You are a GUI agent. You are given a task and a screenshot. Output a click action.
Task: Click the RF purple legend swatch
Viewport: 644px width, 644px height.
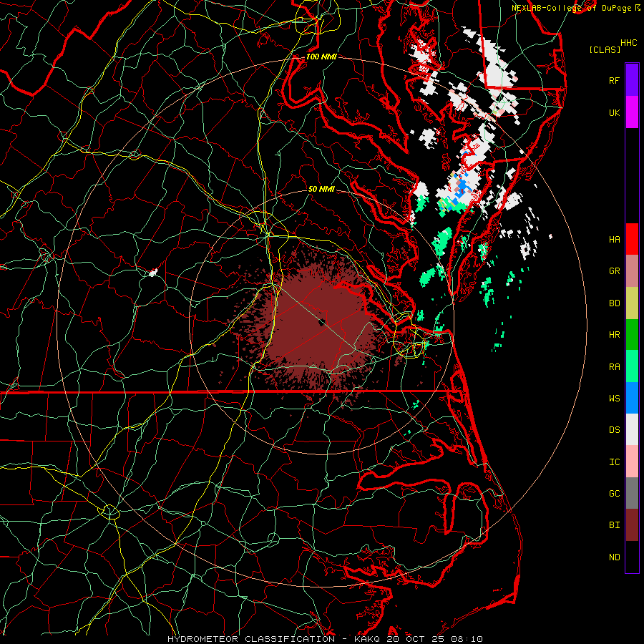point(632,80)
